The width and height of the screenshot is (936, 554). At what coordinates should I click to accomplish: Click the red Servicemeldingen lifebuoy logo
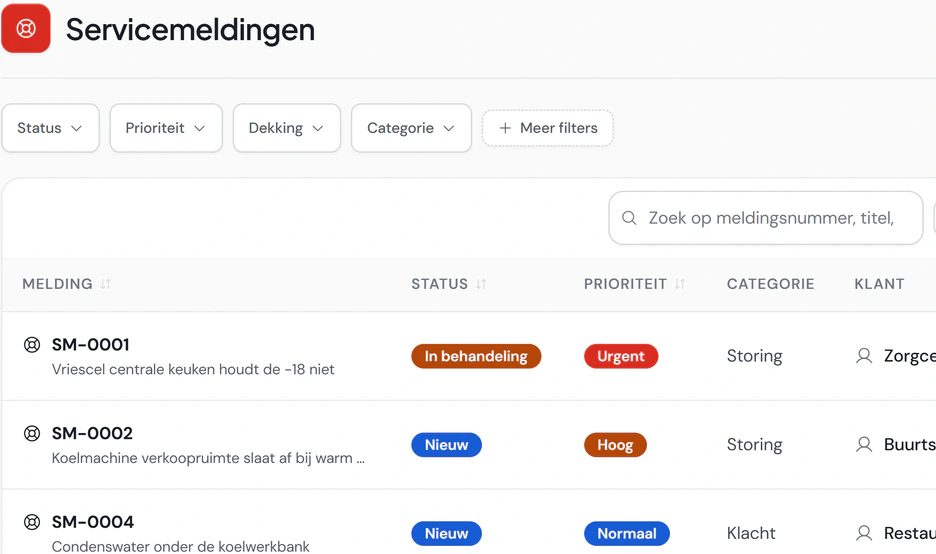pos(26,28)
